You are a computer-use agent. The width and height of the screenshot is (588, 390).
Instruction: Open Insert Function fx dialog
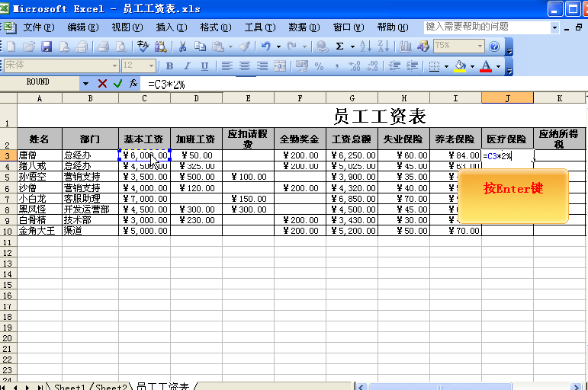coord(133,84)
